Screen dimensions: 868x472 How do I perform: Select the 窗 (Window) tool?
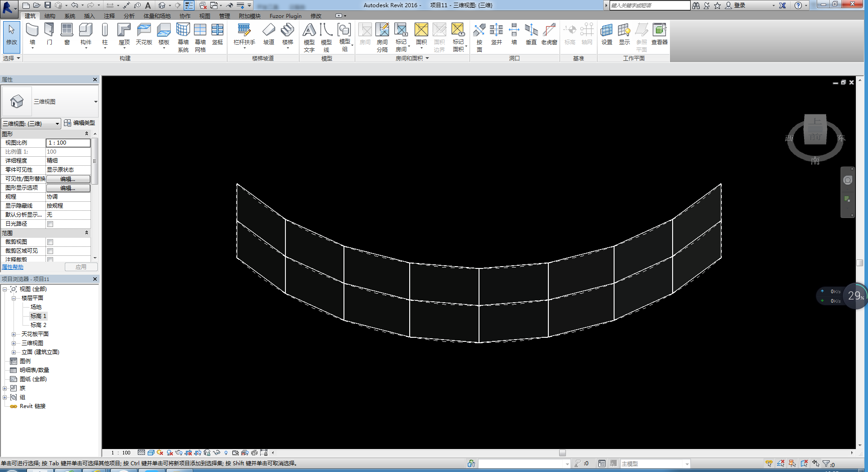coord(67,34)
